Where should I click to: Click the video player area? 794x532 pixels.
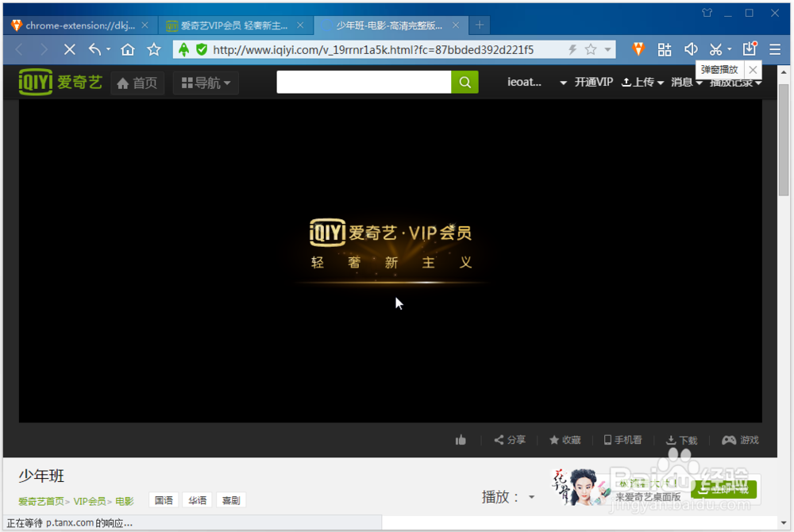(391, 260)
